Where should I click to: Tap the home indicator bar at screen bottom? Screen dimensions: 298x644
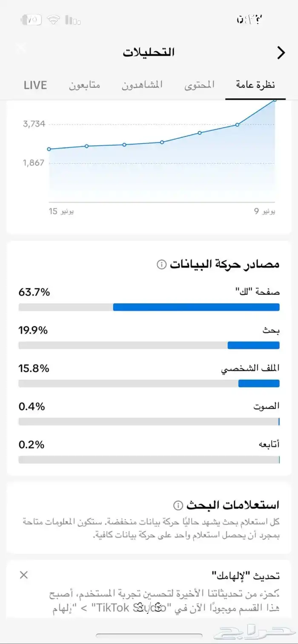149,636
